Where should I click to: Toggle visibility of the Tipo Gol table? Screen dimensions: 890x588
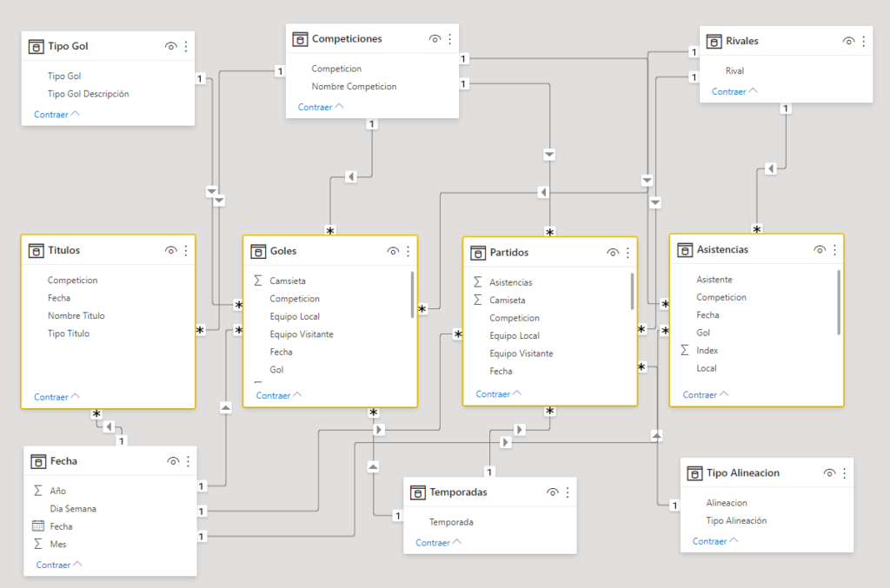pyautogui.click(x=171, y=46)
